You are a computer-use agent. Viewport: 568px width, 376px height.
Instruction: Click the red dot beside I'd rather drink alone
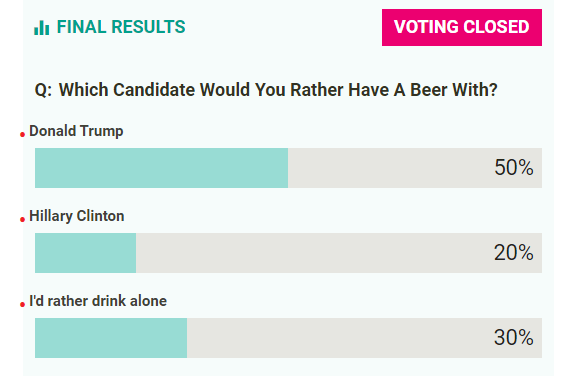tap(22, 305)
